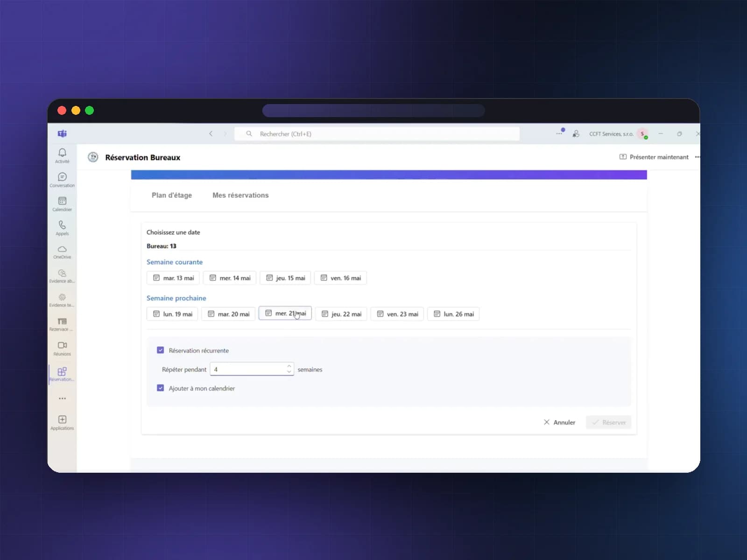Screen dimensions: 747x560
Task: Open the Evidence te... app icon
Action: point(62,301)
